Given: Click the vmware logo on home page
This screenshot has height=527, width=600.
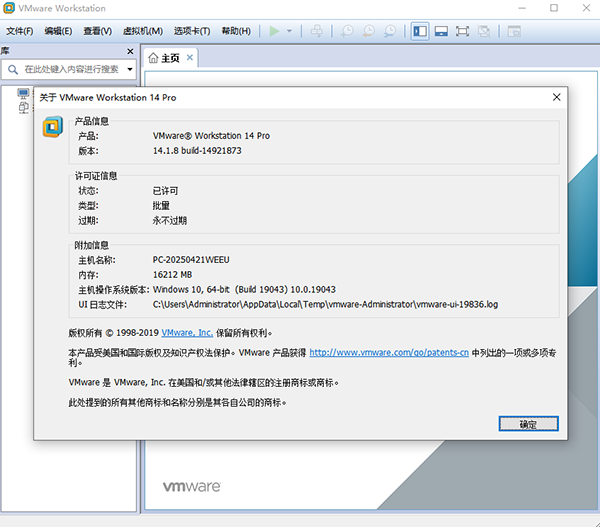Looking at the screenshot, I should 192,486.
